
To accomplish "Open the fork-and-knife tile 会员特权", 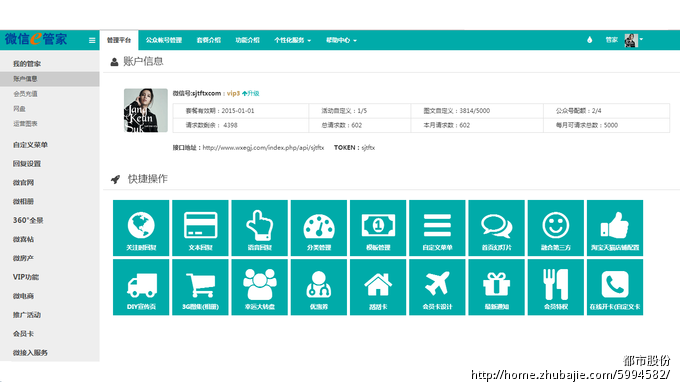I will point(556,287).
